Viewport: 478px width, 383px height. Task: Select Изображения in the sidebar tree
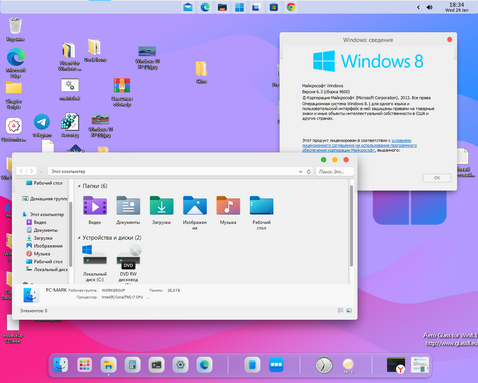coord(45,246)
